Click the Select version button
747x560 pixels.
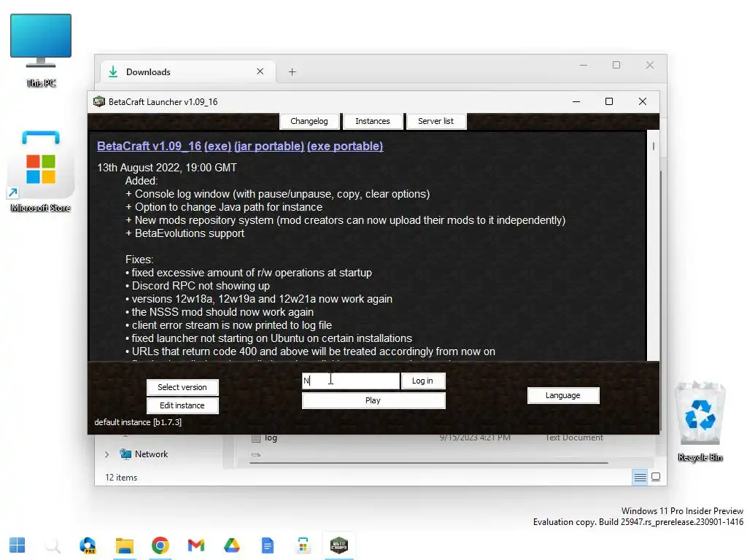tap(182, 387)
